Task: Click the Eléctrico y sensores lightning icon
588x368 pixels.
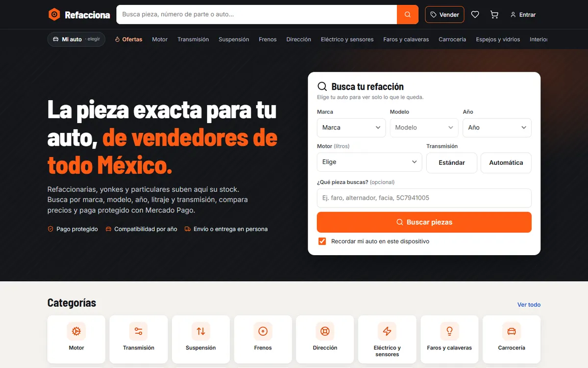Action: coord(387,331)
